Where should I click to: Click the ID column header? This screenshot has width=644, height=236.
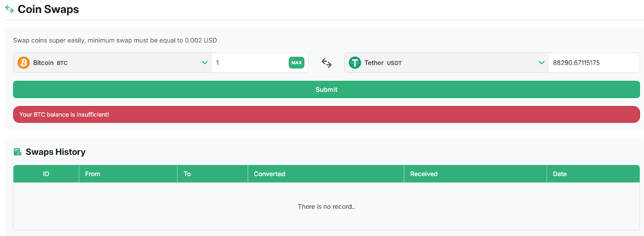click(46, 174)
